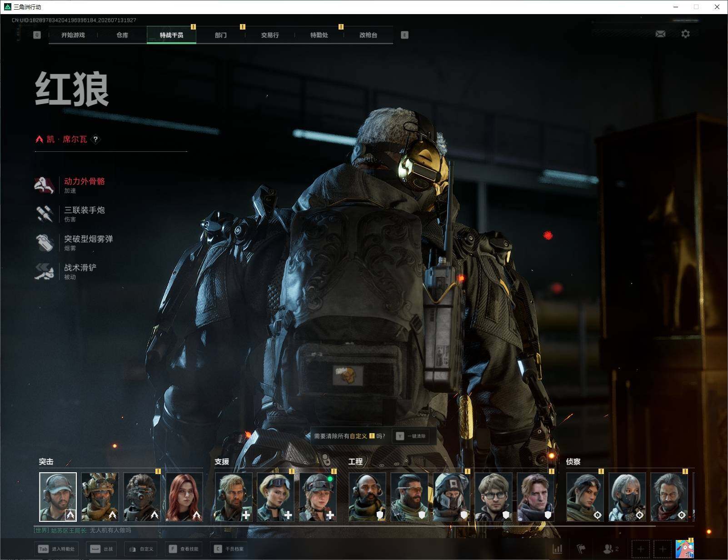Open the settings gear icon
This screenshot has height=560, width=728.
685,34
